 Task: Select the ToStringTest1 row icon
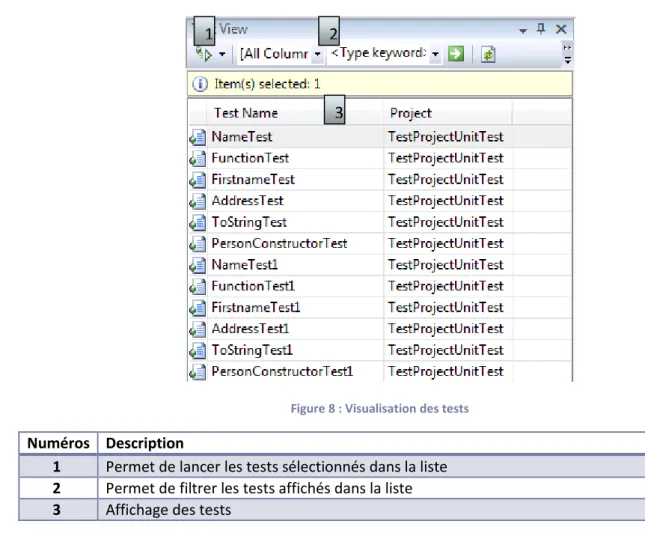click(198, 351)
